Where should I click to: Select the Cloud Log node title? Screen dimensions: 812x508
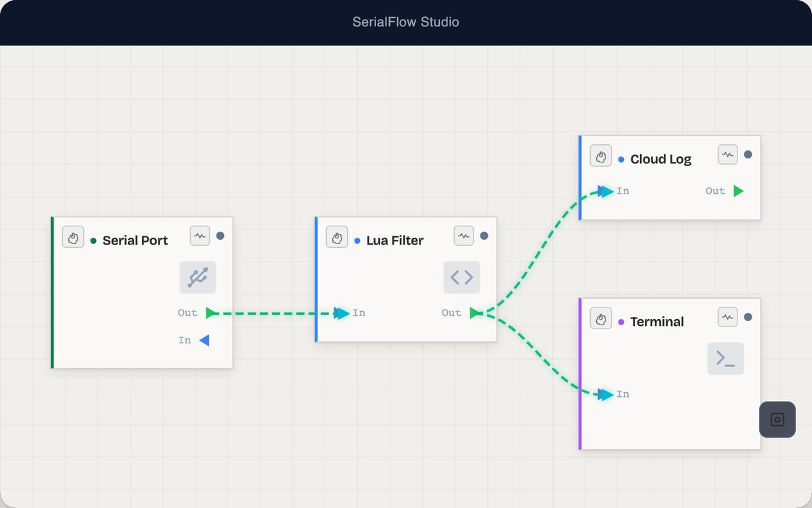(x=661, y=159)
